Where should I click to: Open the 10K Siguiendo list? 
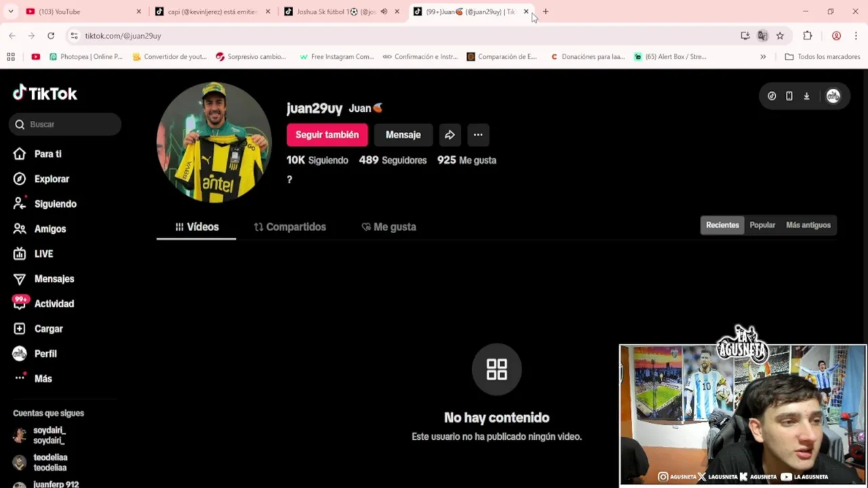(317, 160)
